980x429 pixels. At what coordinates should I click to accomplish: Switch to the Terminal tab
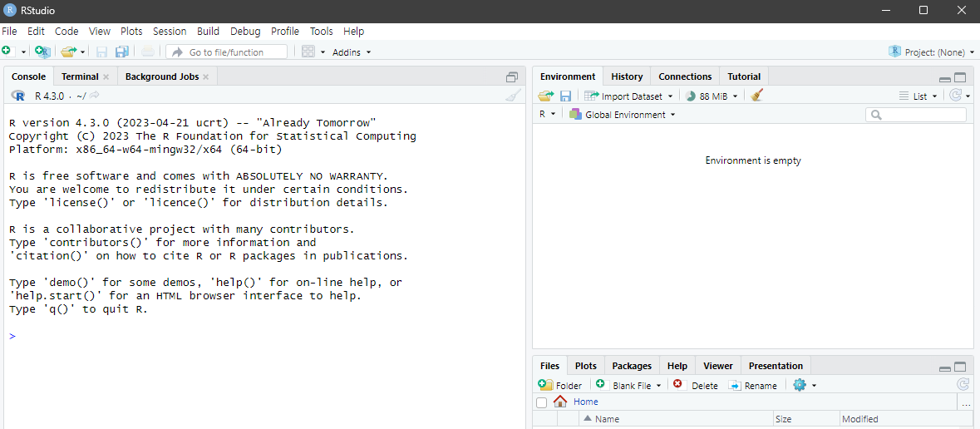pyautogui.click(x=79, y=76)
